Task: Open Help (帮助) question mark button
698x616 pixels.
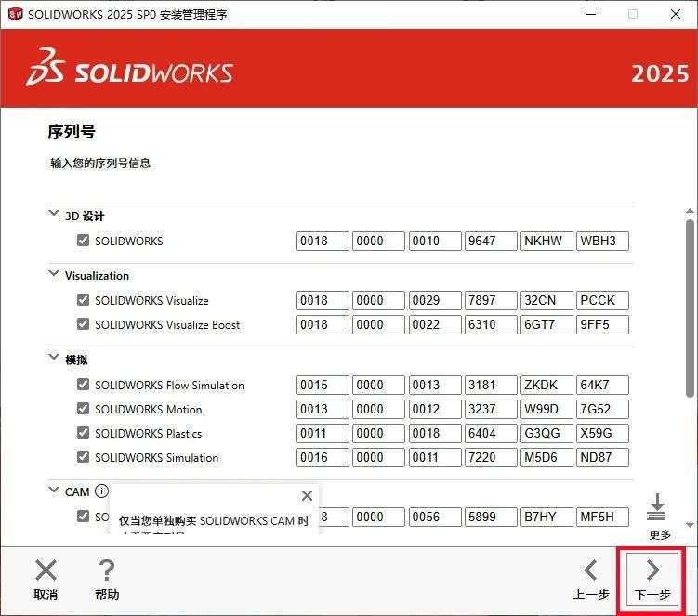Action: click(107, 580)
